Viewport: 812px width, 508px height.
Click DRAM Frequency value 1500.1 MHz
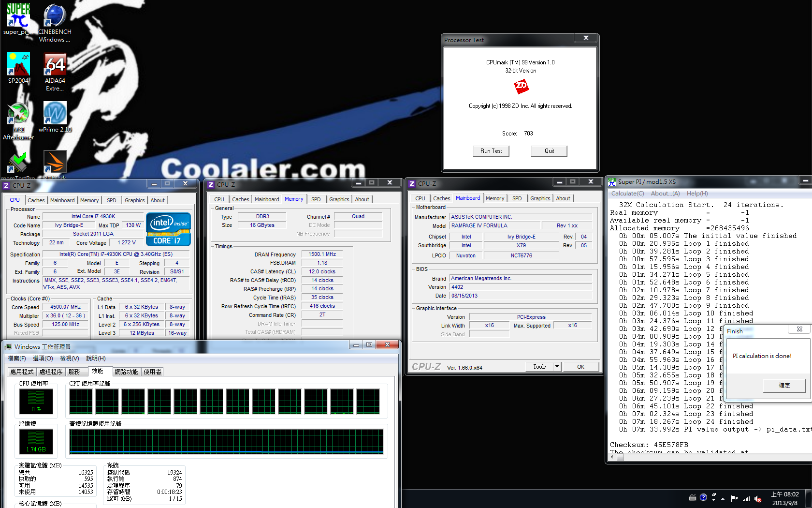coord(322,254)
